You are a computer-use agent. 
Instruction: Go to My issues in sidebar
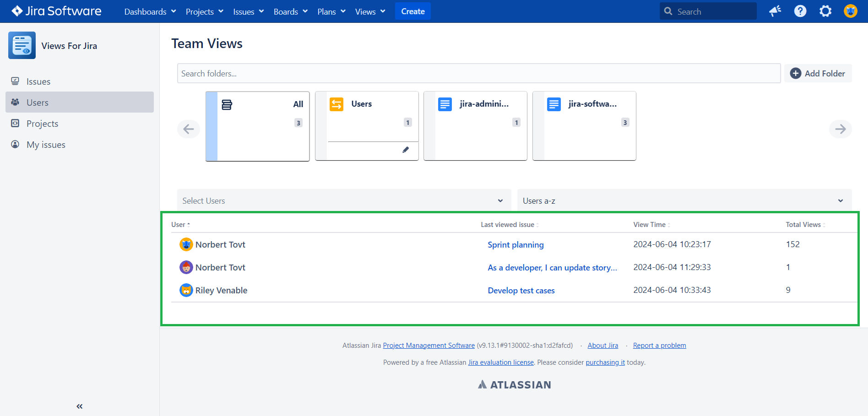[46, 145]
